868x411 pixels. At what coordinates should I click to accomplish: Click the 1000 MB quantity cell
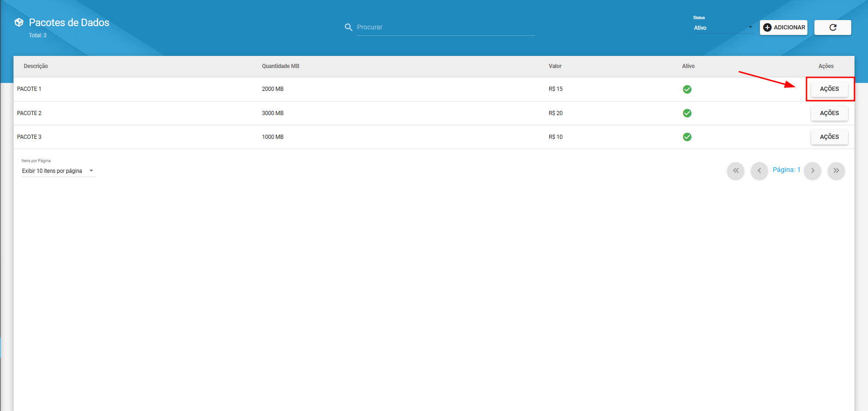pos(273,137)
